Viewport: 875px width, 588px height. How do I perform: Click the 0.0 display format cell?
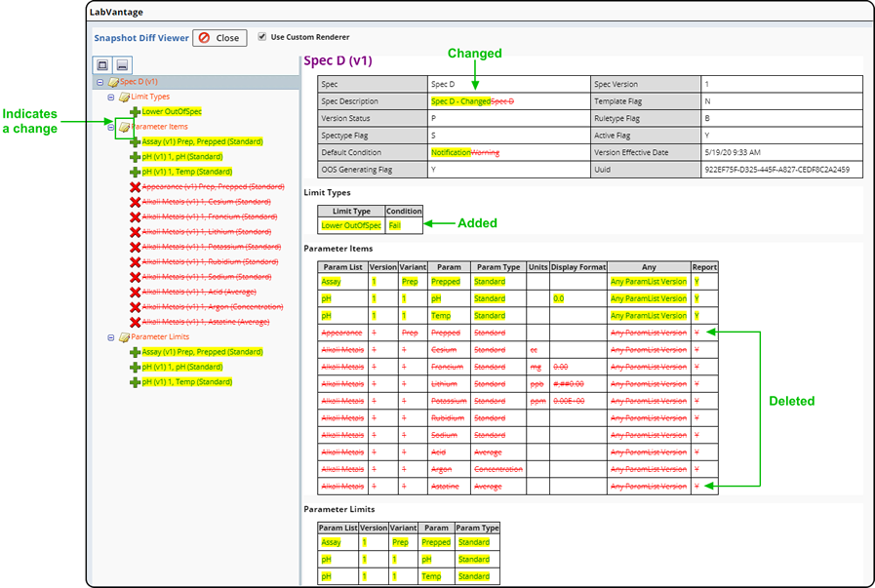578,299
